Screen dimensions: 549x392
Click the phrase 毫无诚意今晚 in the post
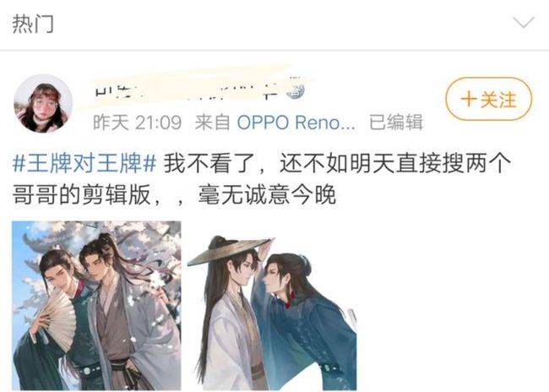[267, 195]
